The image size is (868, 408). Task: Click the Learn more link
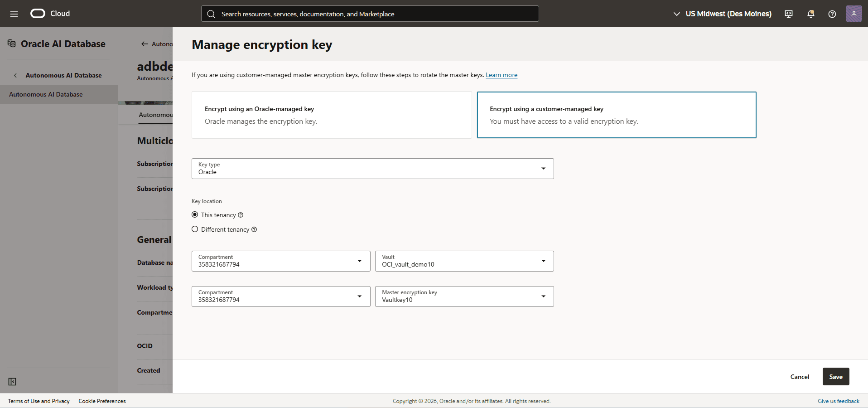(x=502, y=75)
